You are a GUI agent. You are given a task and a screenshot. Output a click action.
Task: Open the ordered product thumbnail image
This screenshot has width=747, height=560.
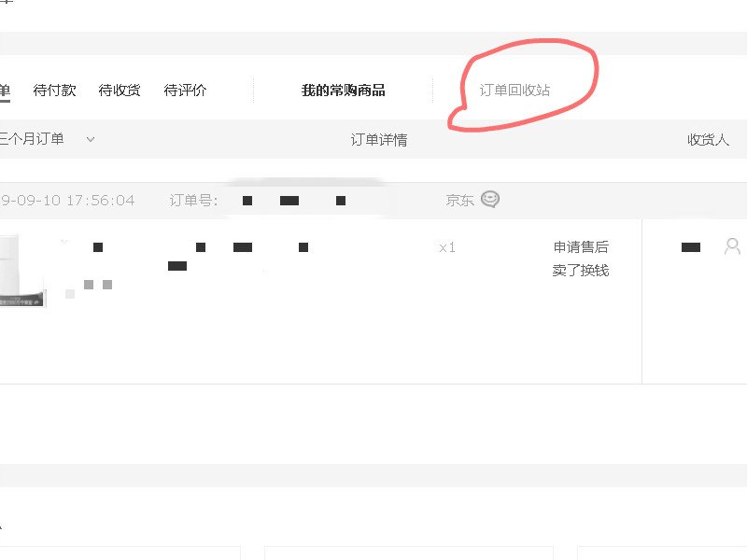tap(21, 272)
